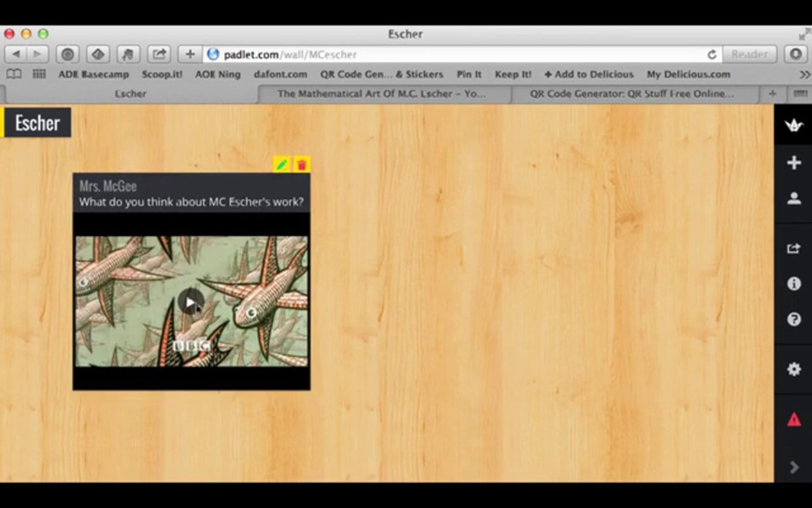Click the Escher wall title label
The image size is (812, 508).
point(37,123)
